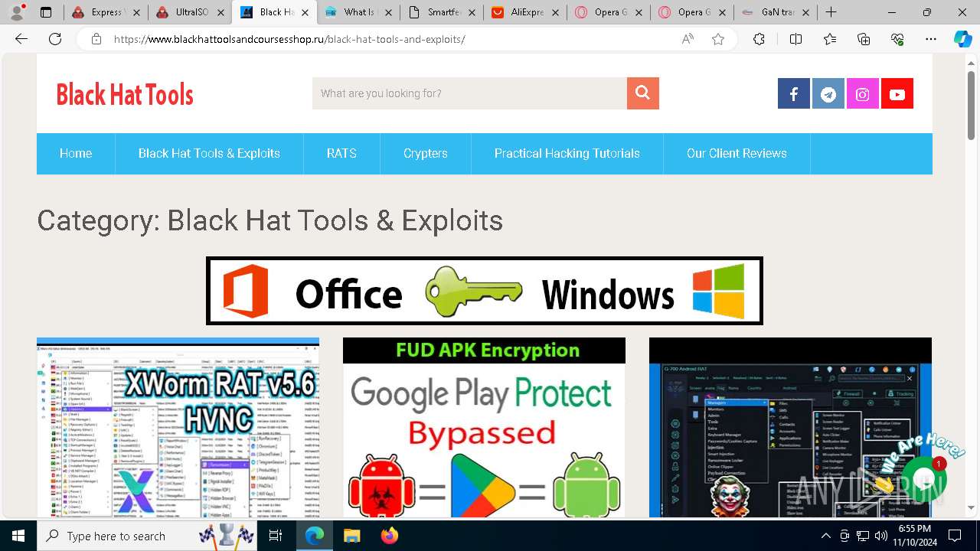This screenshot has width=980, height=551.
Task: Click the site search input field
Action: pos(469,93)
